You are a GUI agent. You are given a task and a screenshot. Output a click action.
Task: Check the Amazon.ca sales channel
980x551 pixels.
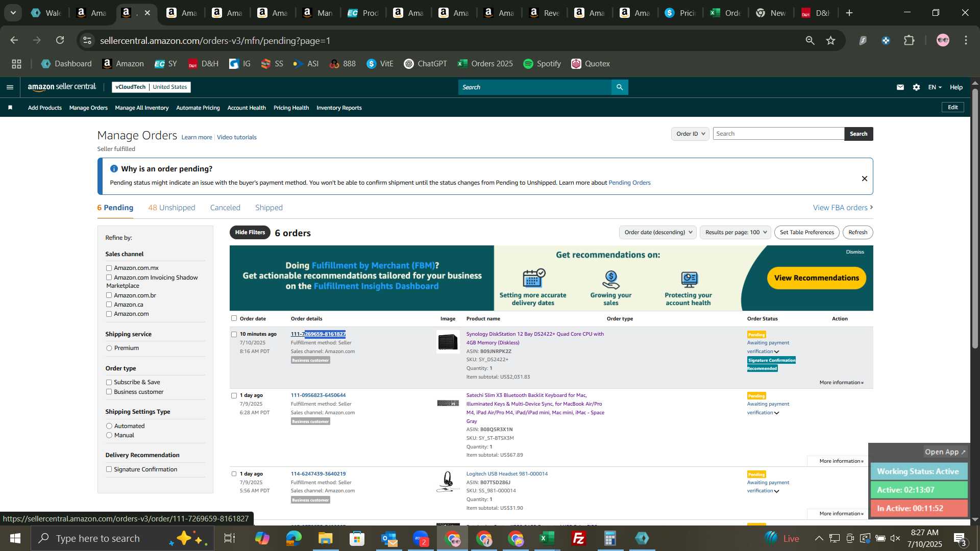coord(109,305)
